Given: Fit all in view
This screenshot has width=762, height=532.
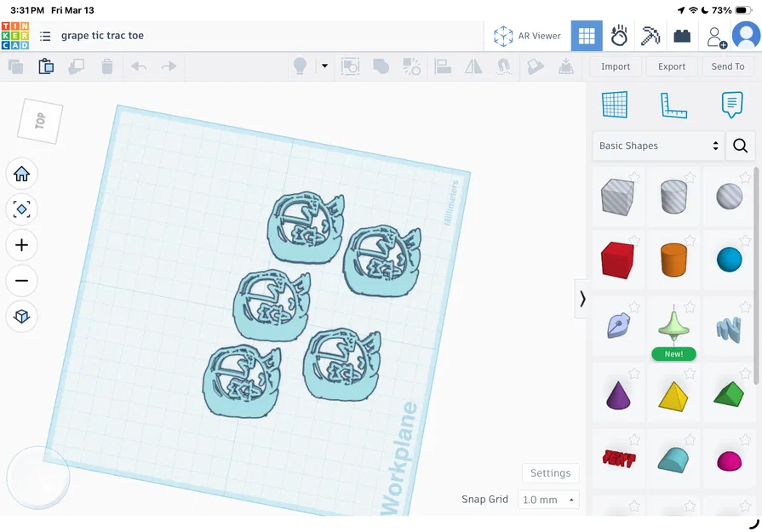Looking at the screenshot, I should tap(21, 209).
